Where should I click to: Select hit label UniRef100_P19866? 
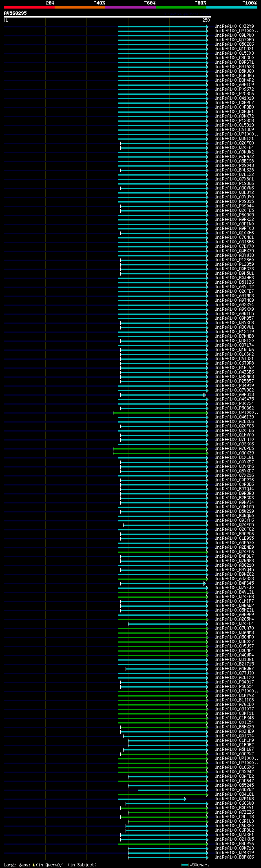234,183
